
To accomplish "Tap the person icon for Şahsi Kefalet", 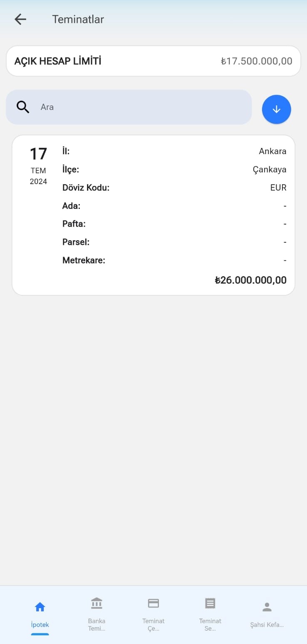I will (x=267, y=607).
